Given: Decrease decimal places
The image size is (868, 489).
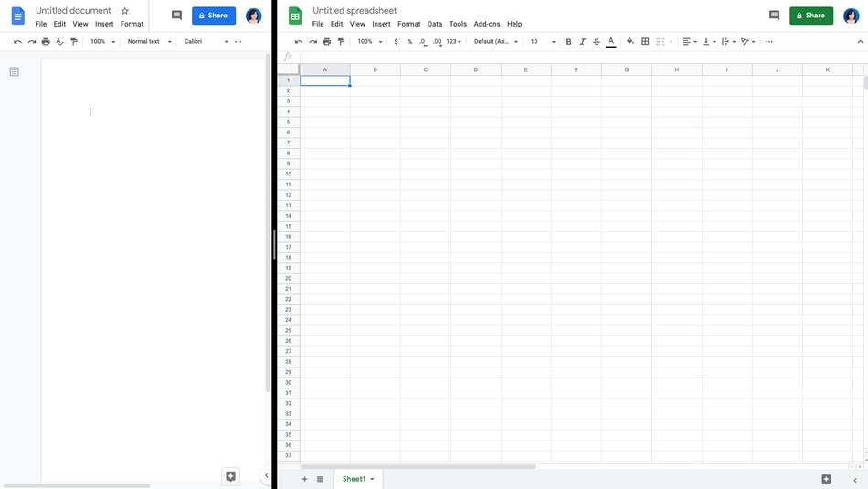Looking at the screenshot, I should coord(423,41).
